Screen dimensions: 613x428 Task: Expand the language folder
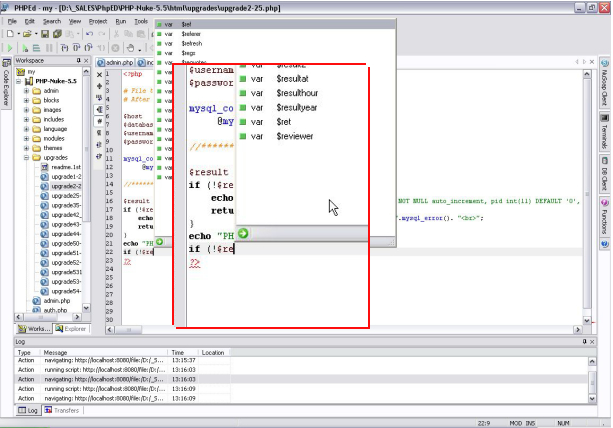pos(27,129)
